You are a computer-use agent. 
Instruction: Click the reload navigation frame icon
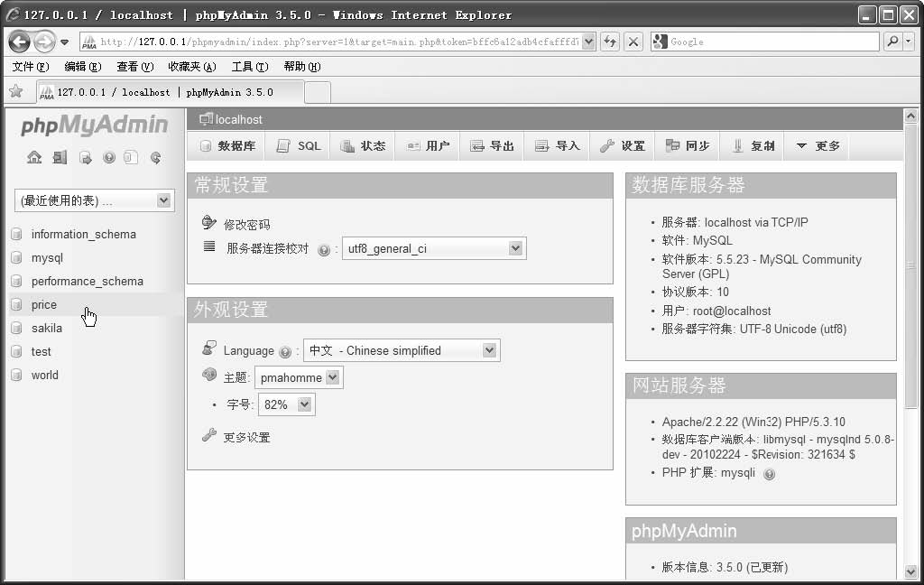point(155,157)
